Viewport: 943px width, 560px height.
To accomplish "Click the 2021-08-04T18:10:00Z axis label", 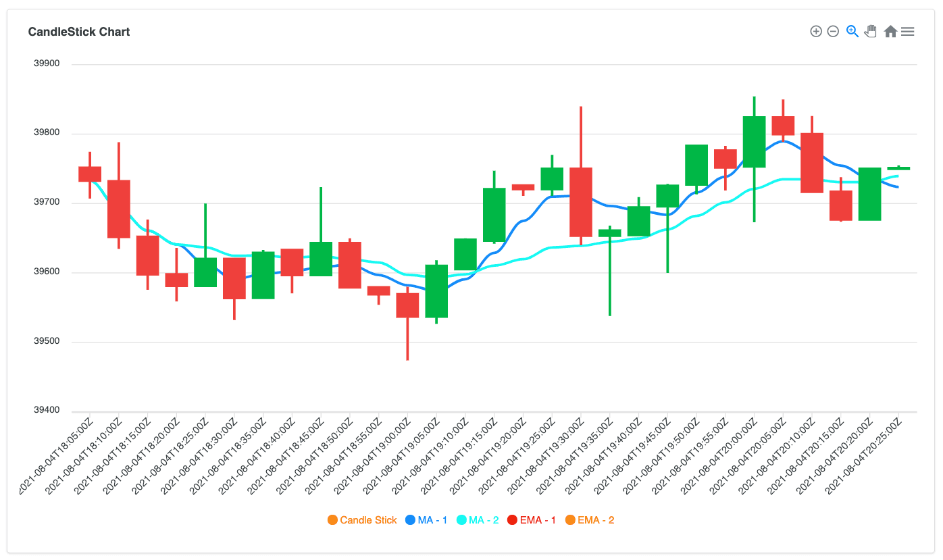I will (x=85, y=456).
